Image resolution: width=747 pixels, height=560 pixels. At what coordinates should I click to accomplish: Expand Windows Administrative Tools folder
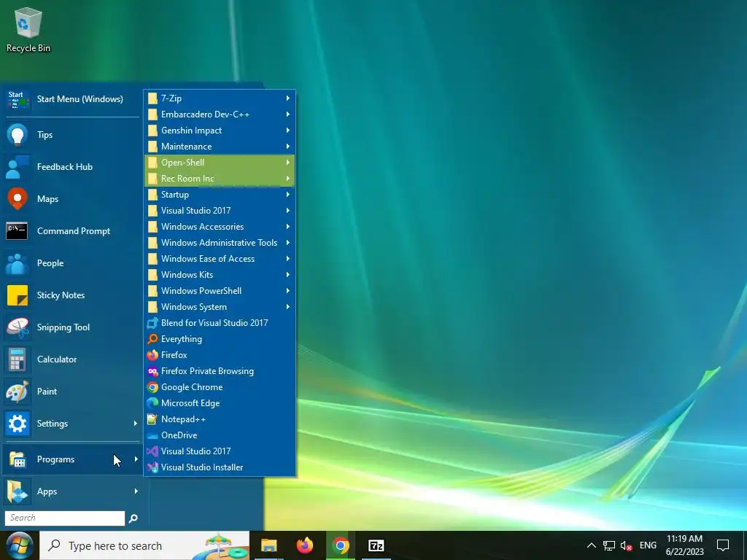pos(220,242)
